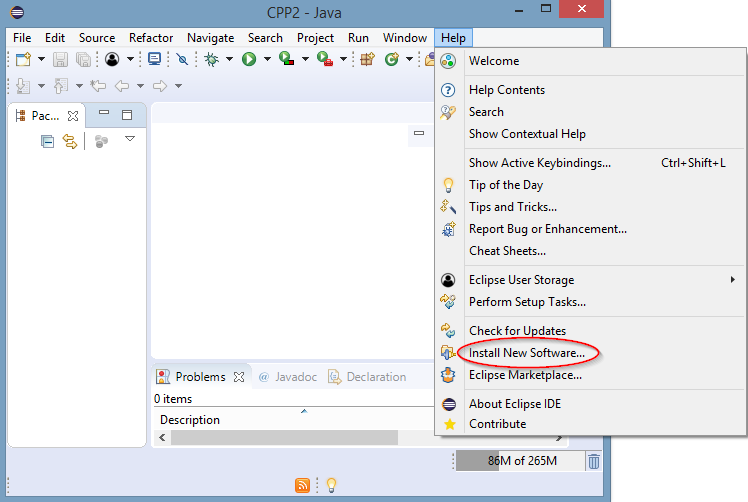
Task: Click the Debug bug icon in toolbar
Action: click(212, 60)
